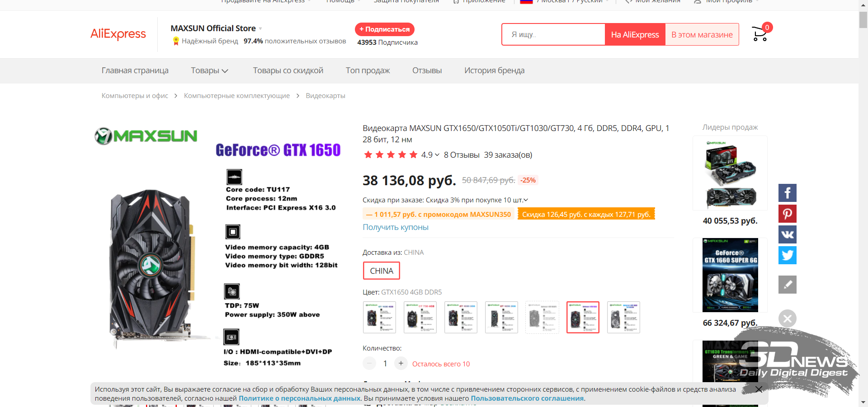Share on Pinterest icon
Screen dimensions: 868x407
click(x=787, y=214)
